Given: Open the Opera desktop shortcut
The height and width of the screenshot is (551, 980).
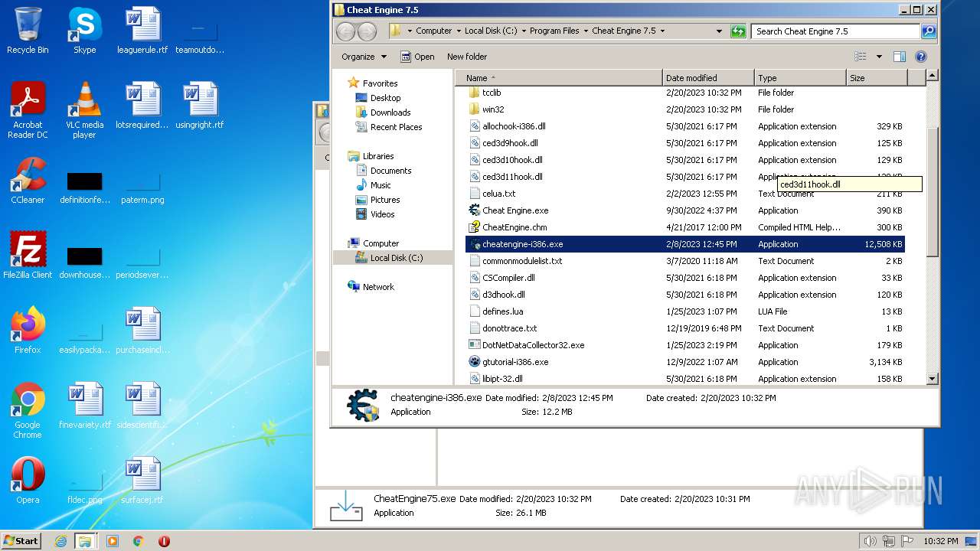Looking at the screenshot, I should pyautogui.click(x=28, y=480).
